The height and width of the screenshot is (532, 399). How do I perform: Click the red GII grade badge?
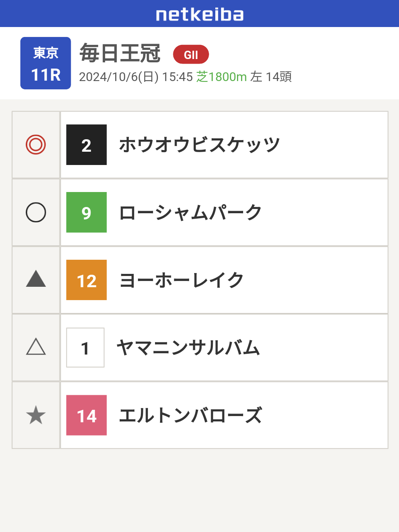tap(191, 54)
